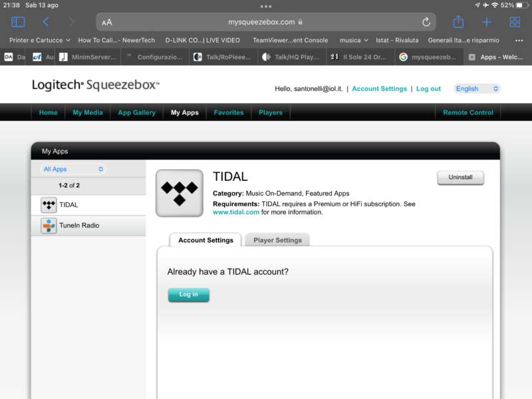Select the TuneIn Radio app icon in list

[49, 225]
